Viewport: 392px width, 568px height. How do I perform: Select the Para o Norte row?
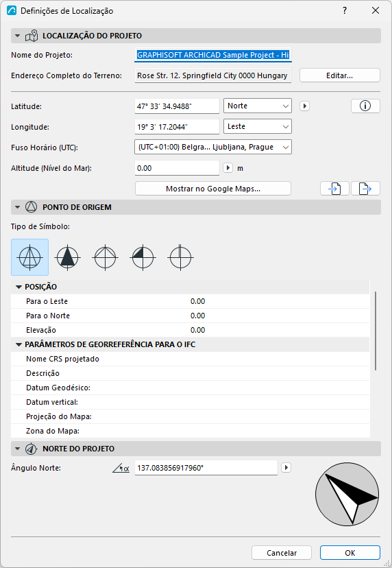click(191, 316)
